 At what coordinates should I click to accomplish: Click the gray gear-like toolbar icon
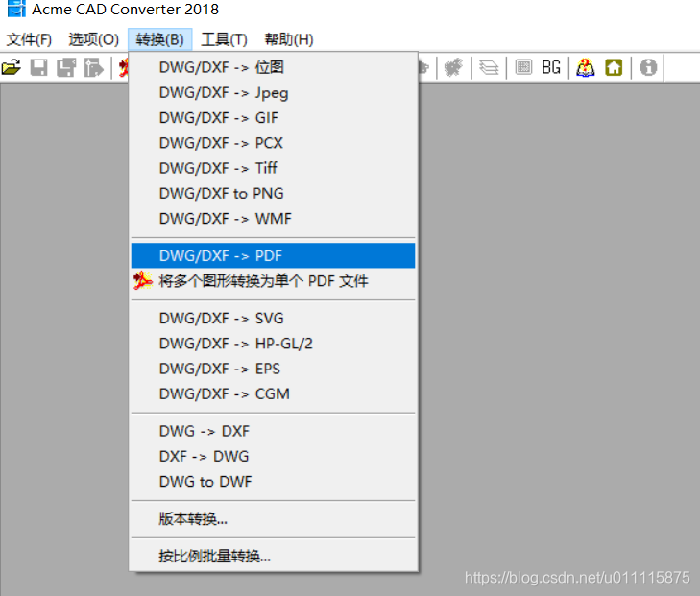pos(453,67)
